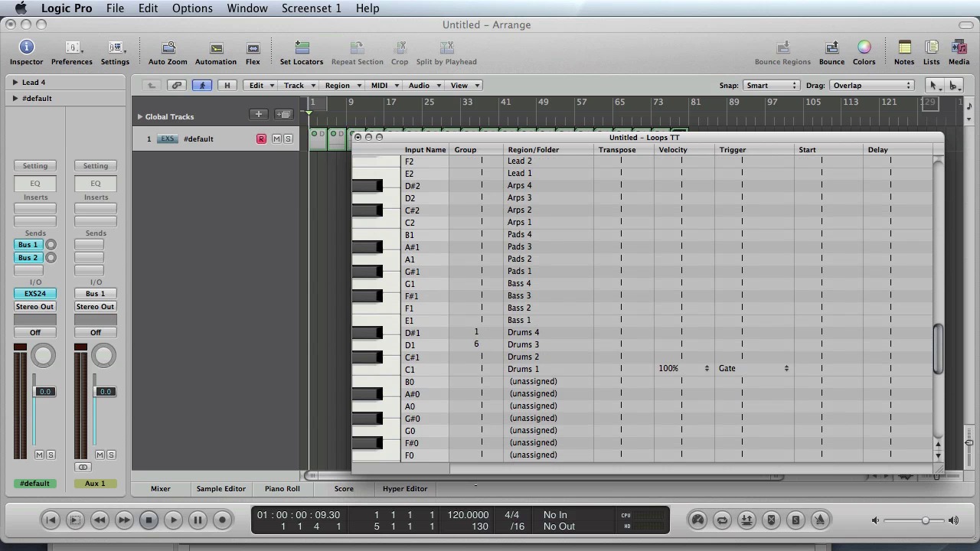This screenshot has height=551, width=980.
Task: Open the Arrange Edit local menu
Action: click(261, 86)
